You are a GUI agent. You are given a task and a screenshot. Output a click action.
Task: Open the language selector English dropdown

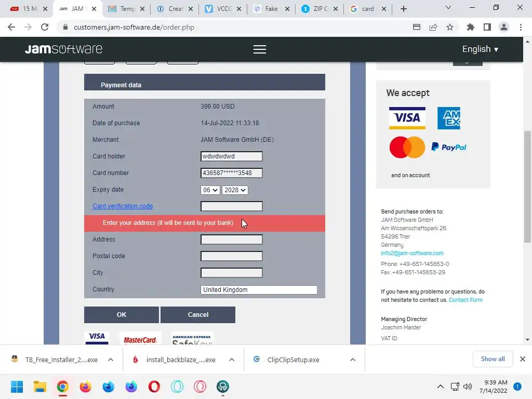click(x=480, y=49)
